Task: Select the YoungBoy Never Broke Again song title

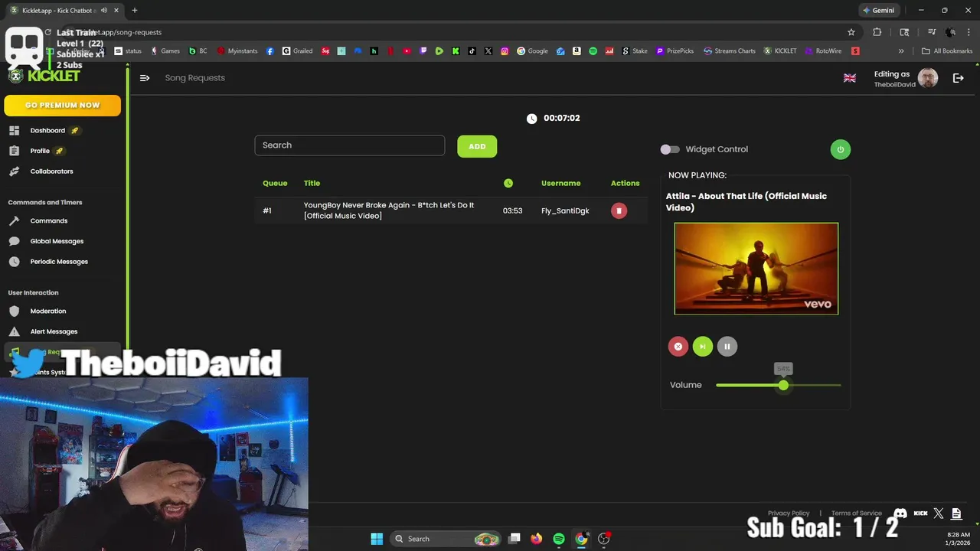Action: 389,210
